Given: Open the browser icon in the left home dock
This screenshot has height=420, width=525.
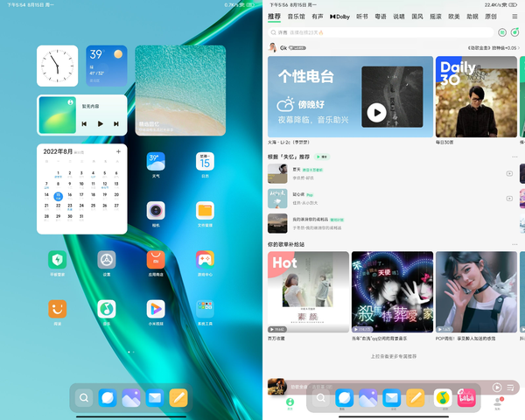Looking at the screenshot, I should [108, 397].
